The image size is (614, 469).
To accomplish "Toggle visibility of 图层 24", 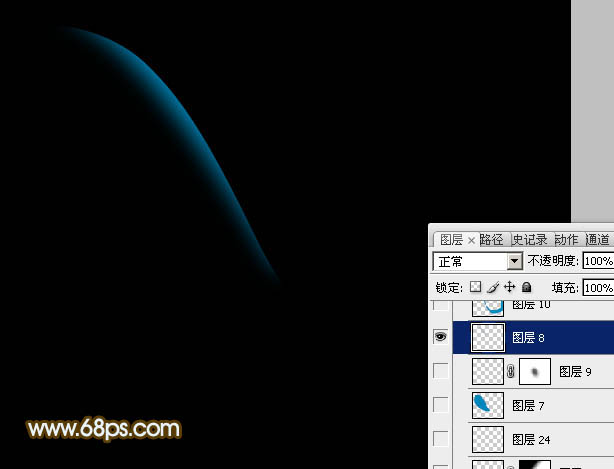I will click(440, 439).
